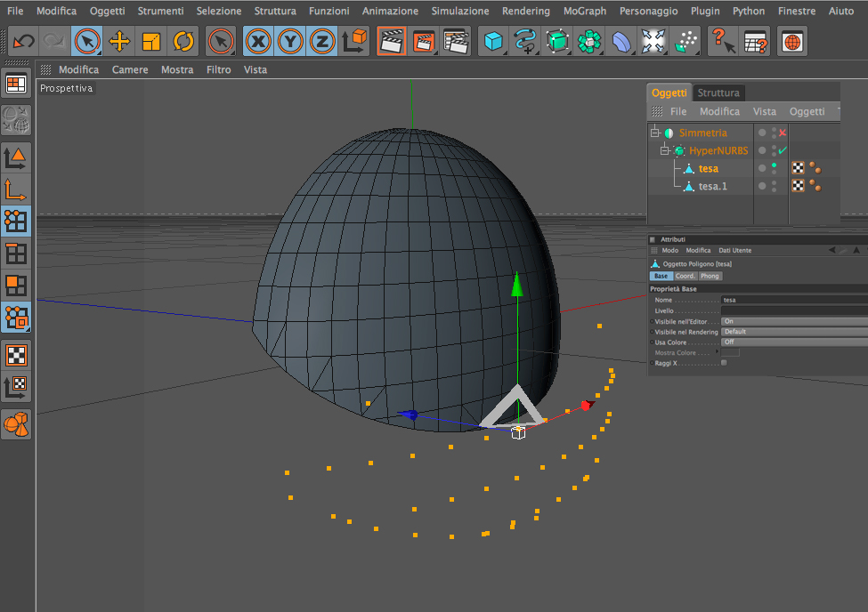This screenshot has height=612, width=868.
Task: Click the Undo arrow icon
Action: coord(23,41)
